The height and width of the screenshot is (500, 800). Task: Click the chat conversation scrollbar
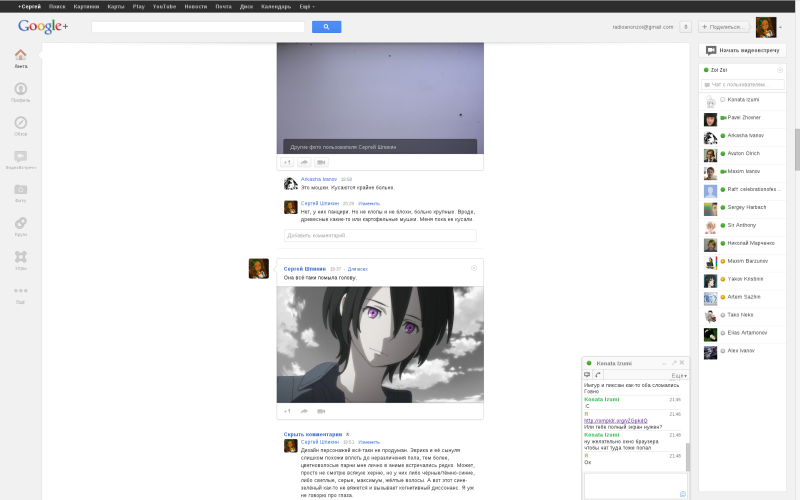(687, 457)
